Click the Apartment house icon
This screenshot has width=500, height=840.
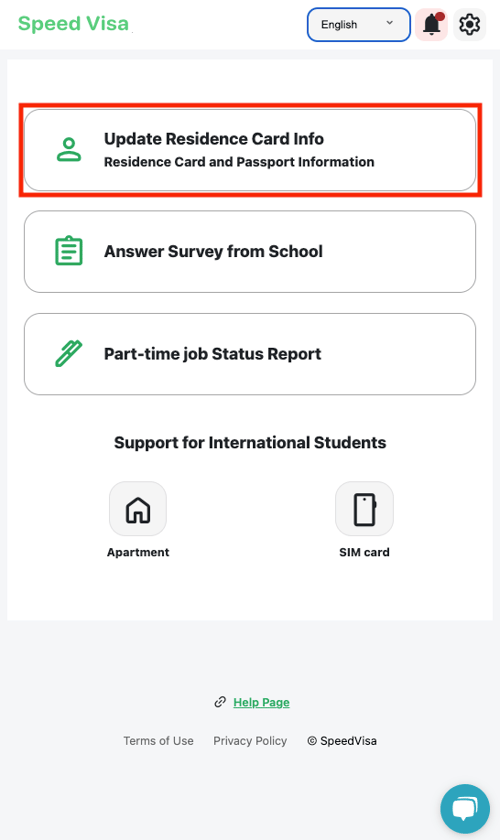click(x=138, y=509)
